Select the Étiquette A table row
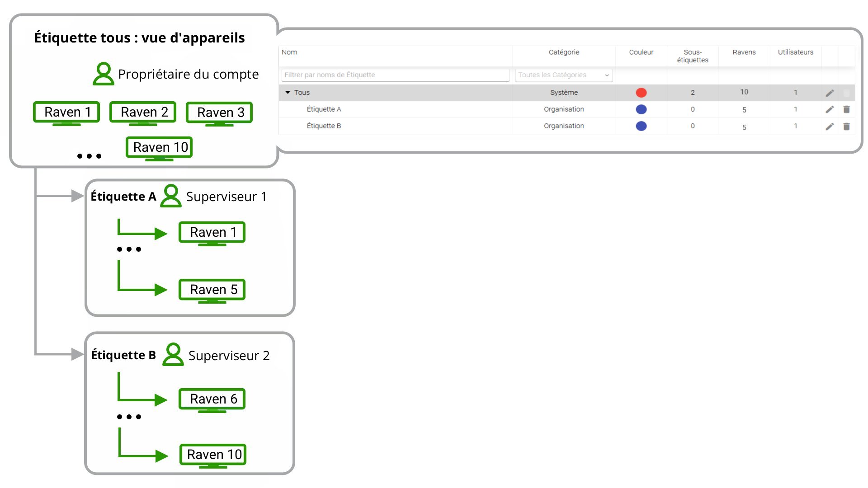This screenshot has height=488, width=868. tap(566, 109)
